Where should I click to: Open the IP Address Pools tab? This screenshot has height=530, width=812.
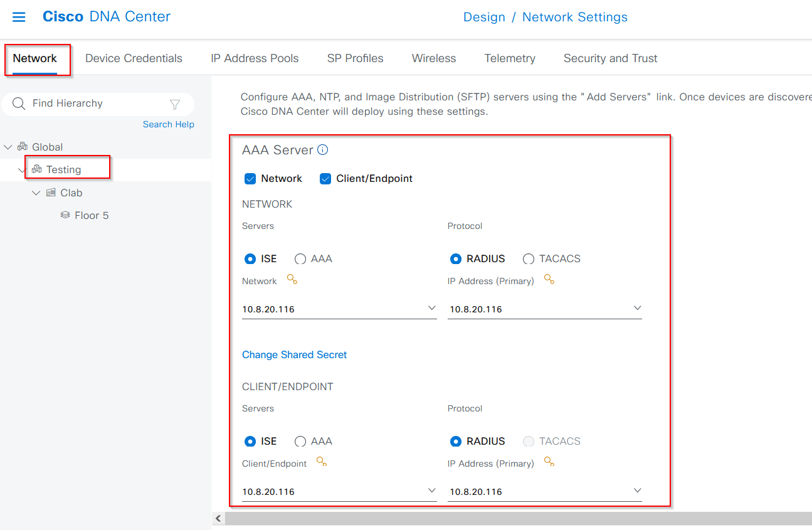tap(255, 58)
